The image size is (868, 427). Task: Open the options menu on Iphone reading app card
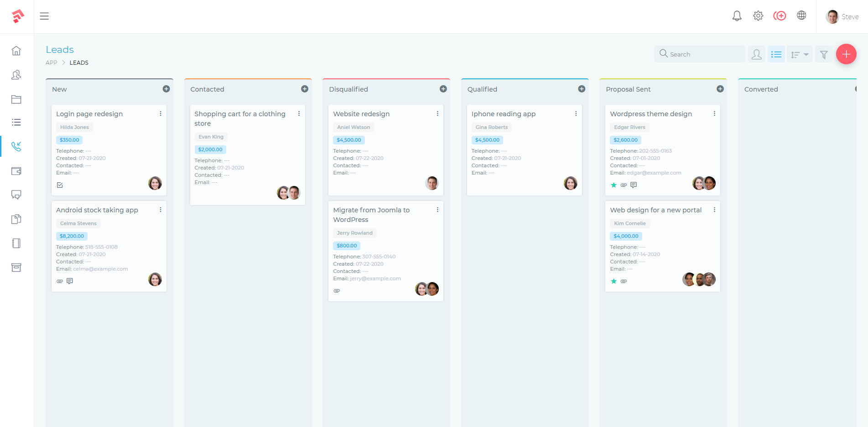pyautogui.click(x=576, y=113)
